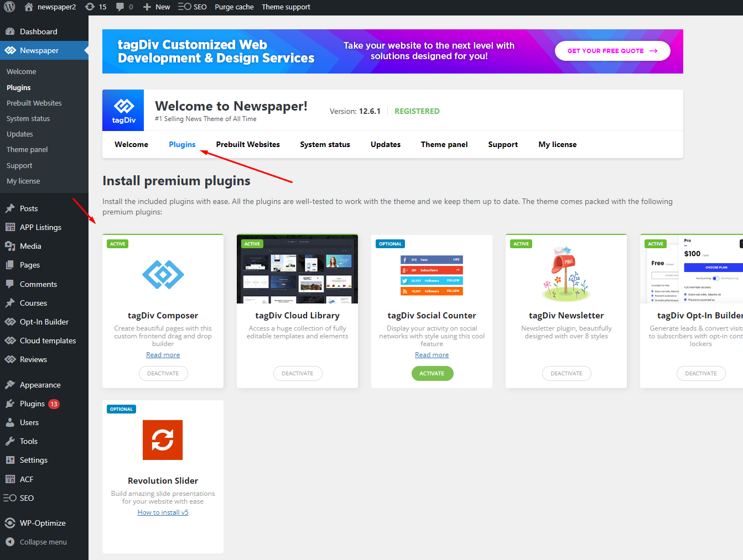Click the tagDiv logo in header
Image resolution: width=743 pixels, height=560 pixels.
click(x=123, y=110)
